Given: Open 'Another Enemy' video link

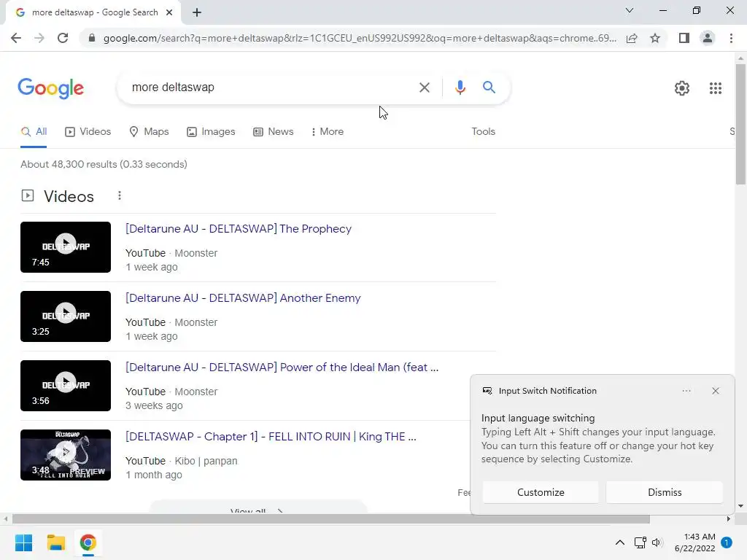Looking at the screenshot, I should click(243, 298).
